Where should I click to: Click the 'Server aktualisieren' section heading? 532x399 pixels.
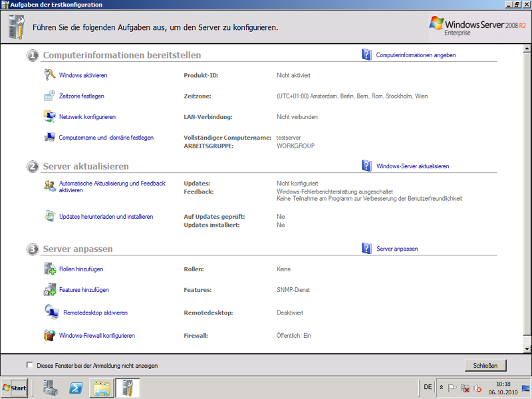point(86,166)
